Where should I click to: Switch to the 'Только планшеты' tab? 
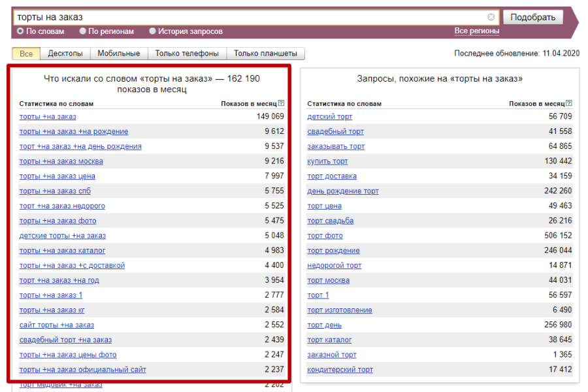click(265, 54)
